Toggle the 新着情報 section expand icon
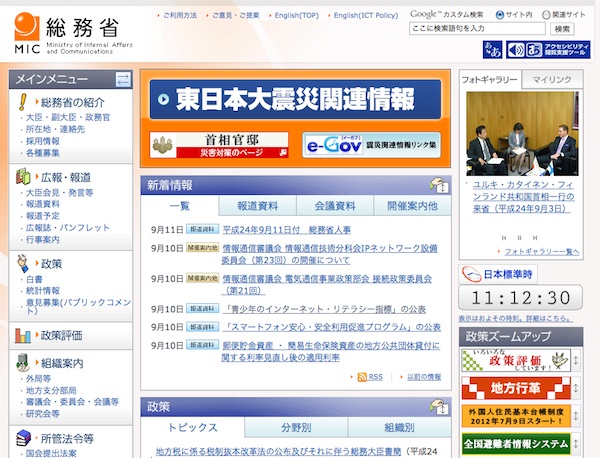The height and width of the screenshot is (458, 600). pyautogui.click(x=438, y=185)
